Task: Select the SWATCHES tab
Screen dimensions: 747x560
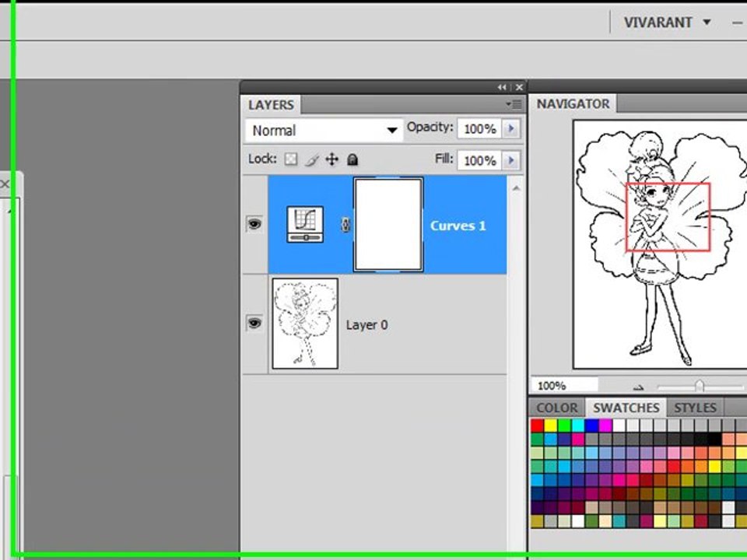Action: (x=626, y=408)
